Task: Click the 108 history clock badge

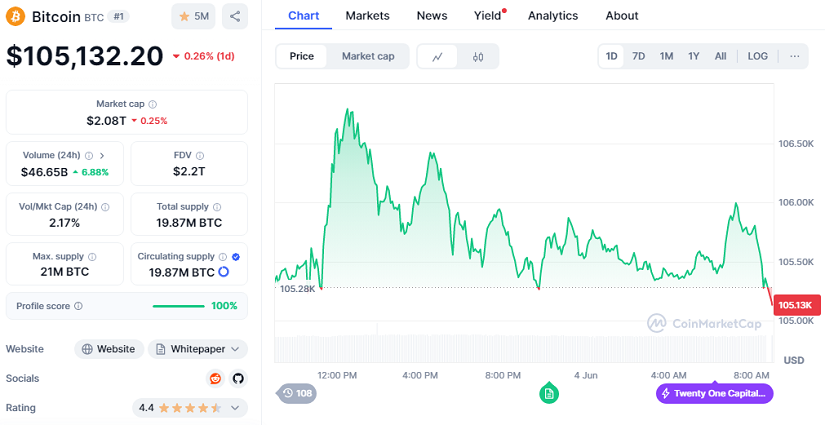Action: point(296,393)
